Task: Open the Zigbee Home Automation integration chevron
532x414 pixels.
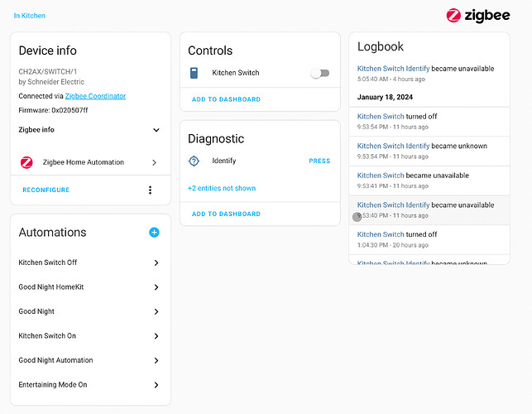Action: tap(155, 162)
